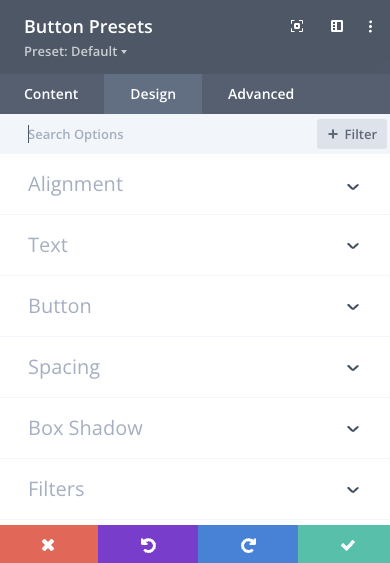This screenshot has width=390, height=563.
Task: Click the purple undo arrow button
Action: (x=148, y=544)
